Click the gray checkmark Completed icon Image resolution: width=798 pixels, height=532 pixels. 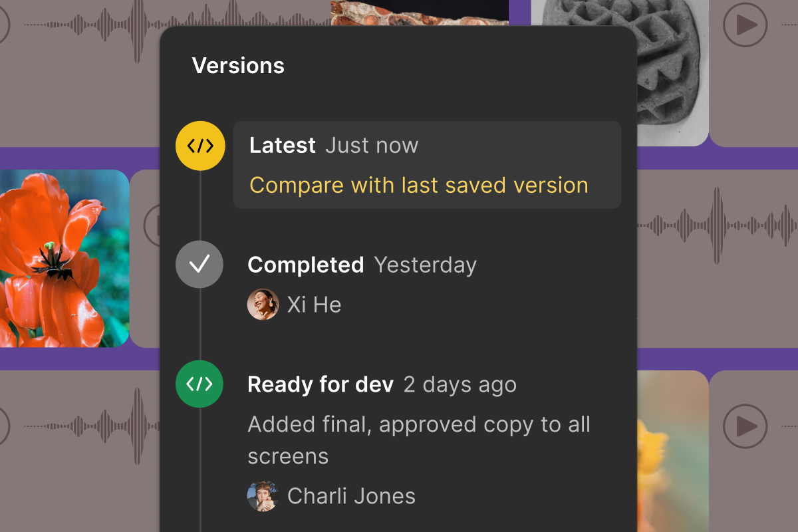point(199,265)
